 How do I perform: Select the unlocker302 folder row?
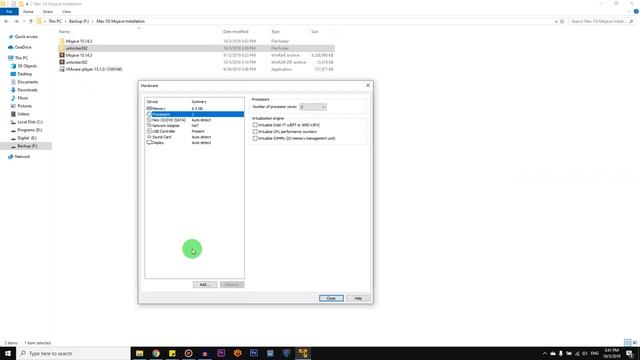point(196,48)
